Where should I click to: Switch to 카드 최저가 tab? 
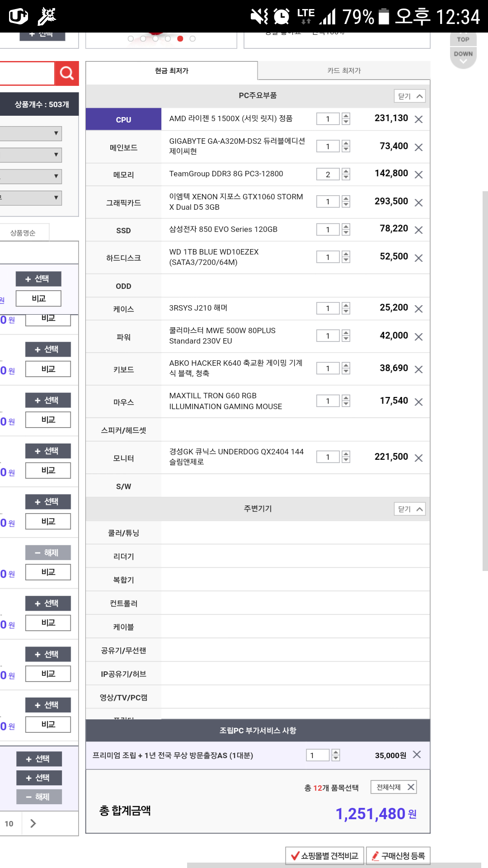click(344, 71)
